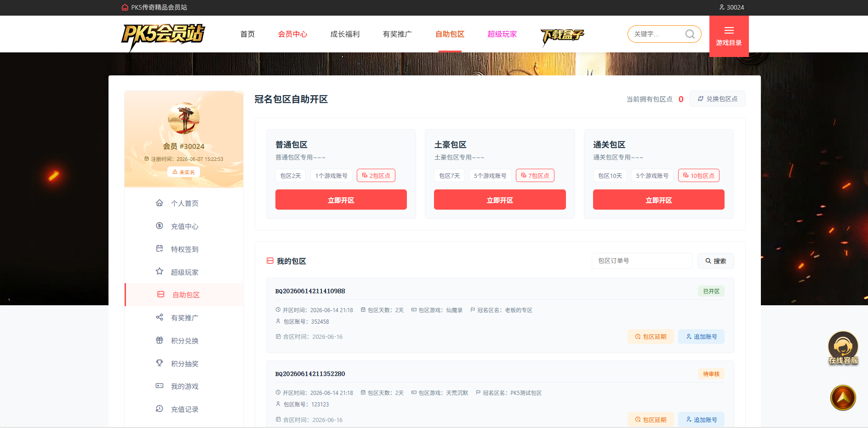Click the 30024 username in top bar

pos(735,7)
